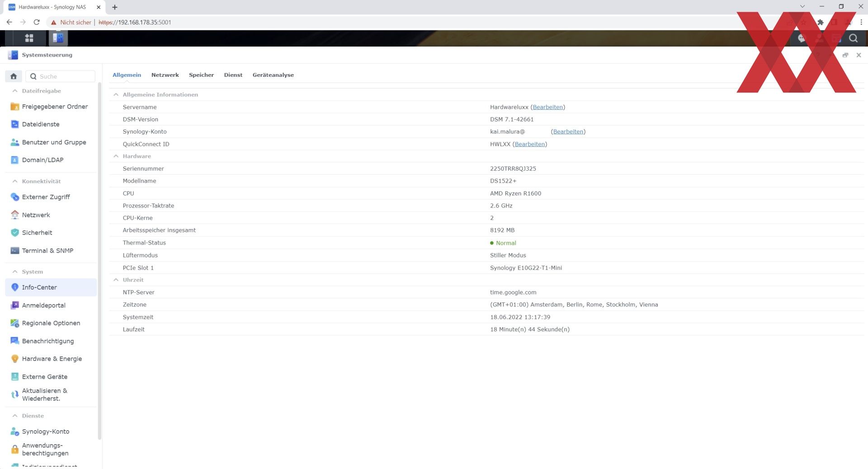Open Dateidienste in sidebar

tap(51, 124)
